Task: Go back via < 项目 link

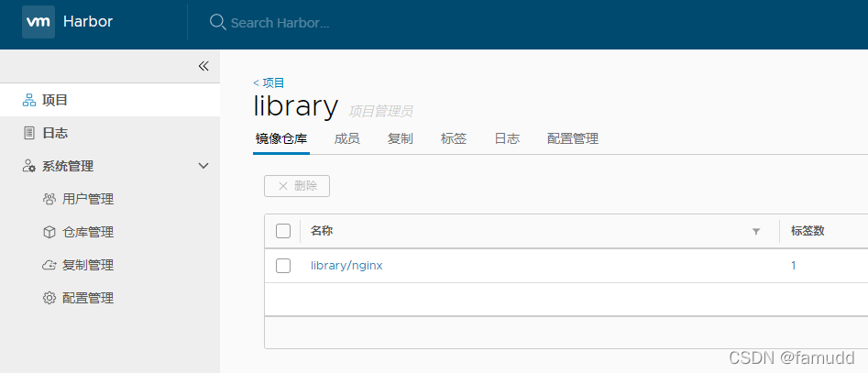Action: coord(269,83)
